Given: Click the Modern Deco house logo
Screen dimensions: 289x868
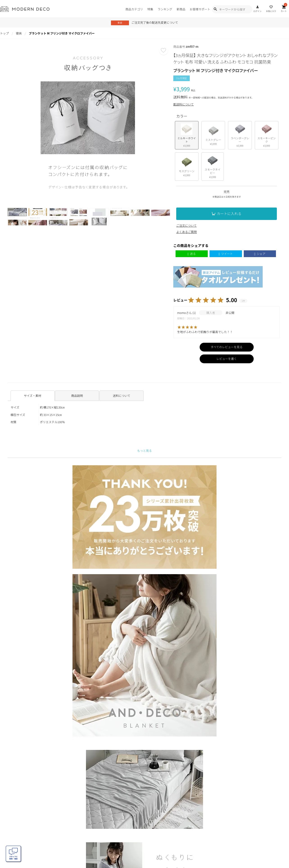Looking at the screenshot, I should click(4, 9).
